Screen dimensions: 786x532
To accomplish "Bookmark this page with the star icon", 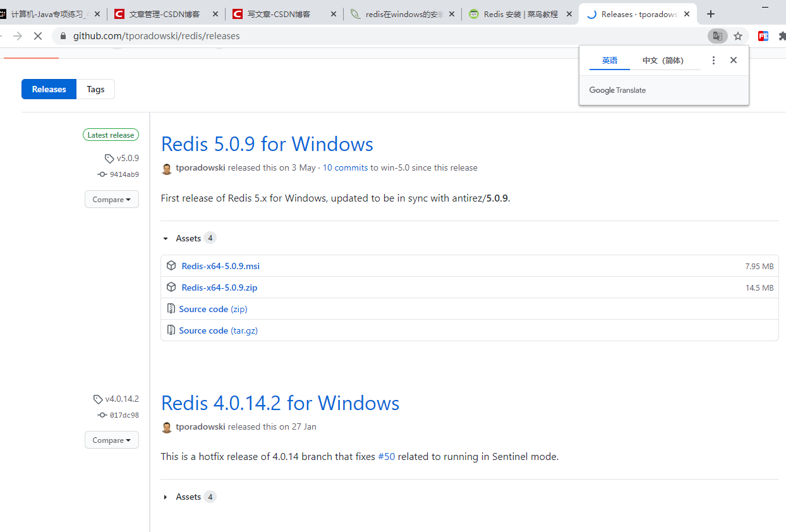I will pyautogui.click(x=738, y=36).
